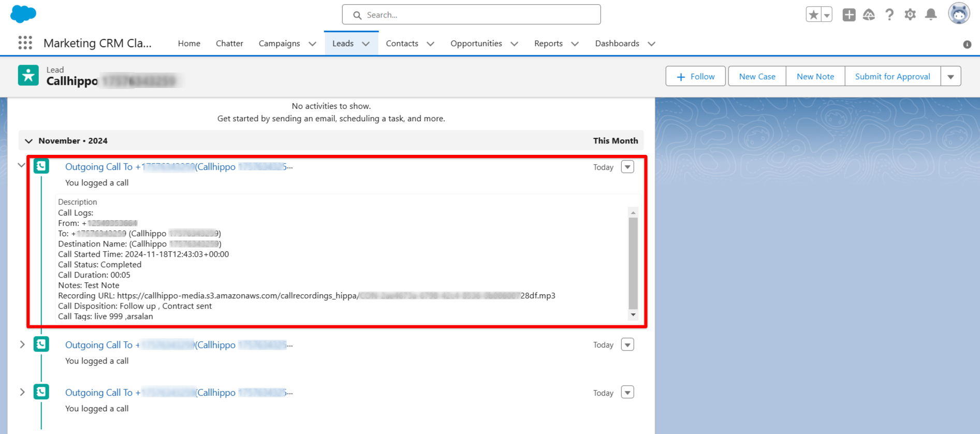
Task: Open the favorites list dropdown arrow
Action: click(827, 15)
